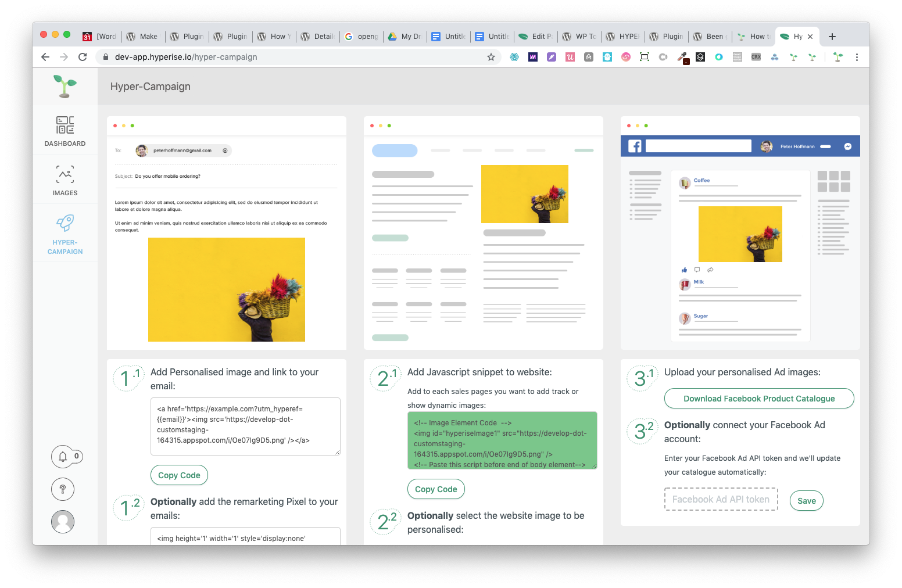Copy the Javascript snippet code
The image size is (902, 588).
(x=436, y=489)
